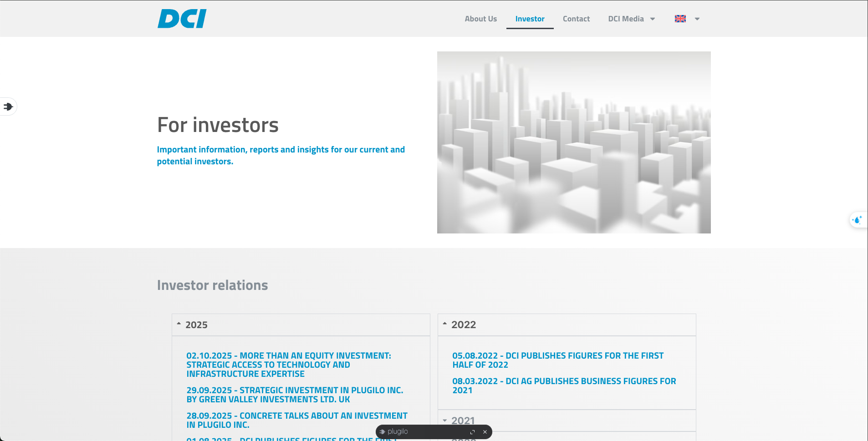
Task: Collapse the 2025 accordion section
Action: pyautogui.click(x=196, y=325)
